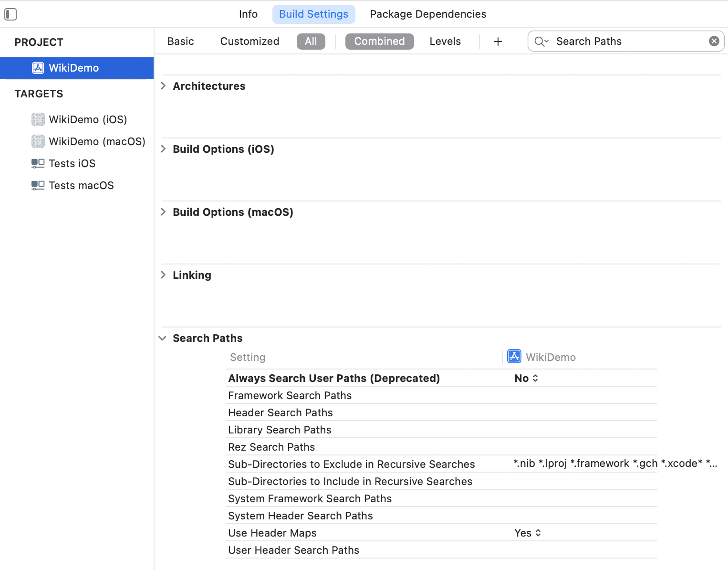Click the WikiDemo project blueprint icon in sidebar
This screenshot has height=570, width=728.
(38, 68)
